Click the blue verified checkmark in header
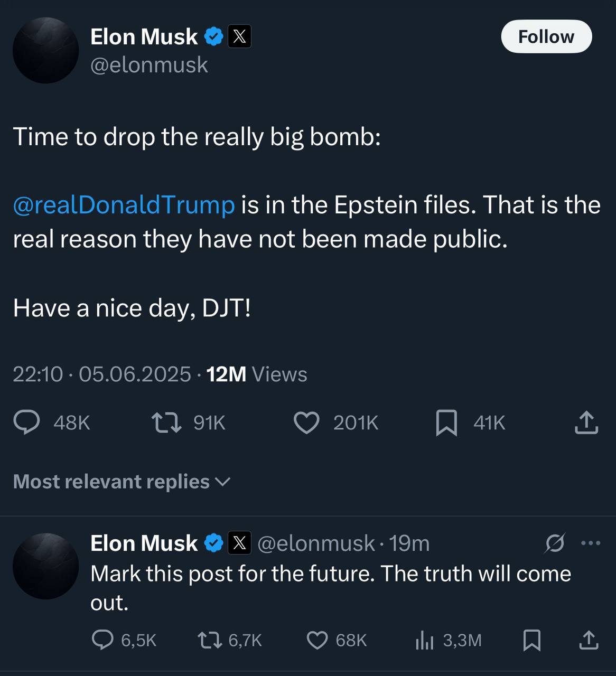The image size is (616, 676). click(x=213, y=36)
